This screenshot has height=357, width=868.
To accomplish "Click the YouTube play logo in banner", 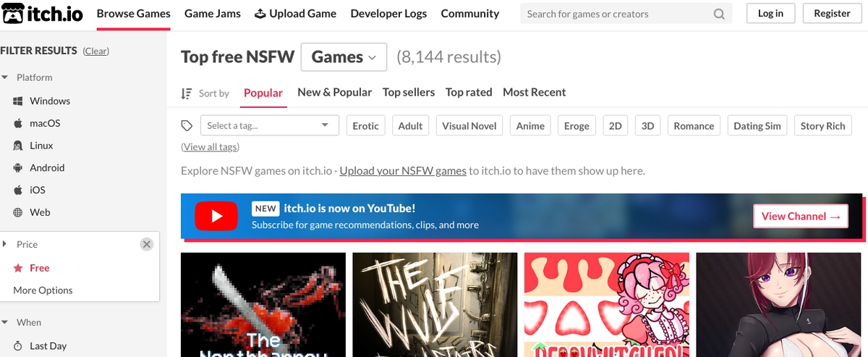I will (x=216, y=216).
